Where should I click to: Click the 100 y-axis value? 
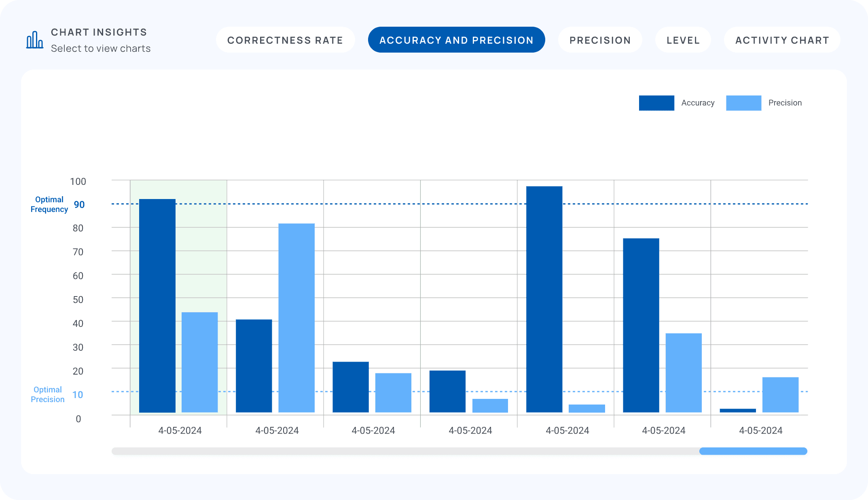pos(78,182)
